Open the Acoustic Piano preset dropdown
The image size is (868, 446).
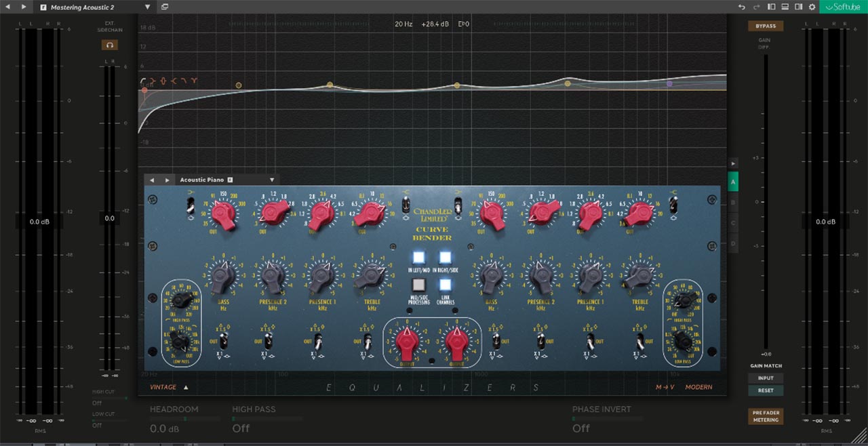coord(272,180)
